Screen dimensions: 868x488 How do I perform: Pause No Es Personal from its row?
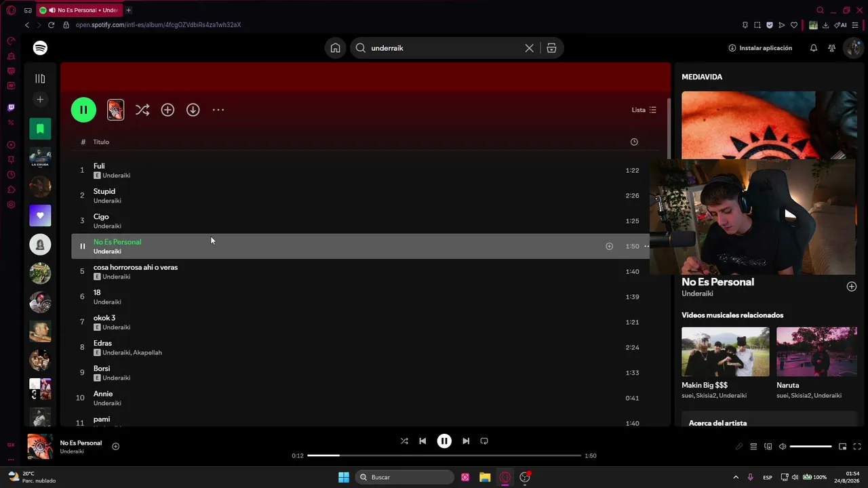point(82,246)
